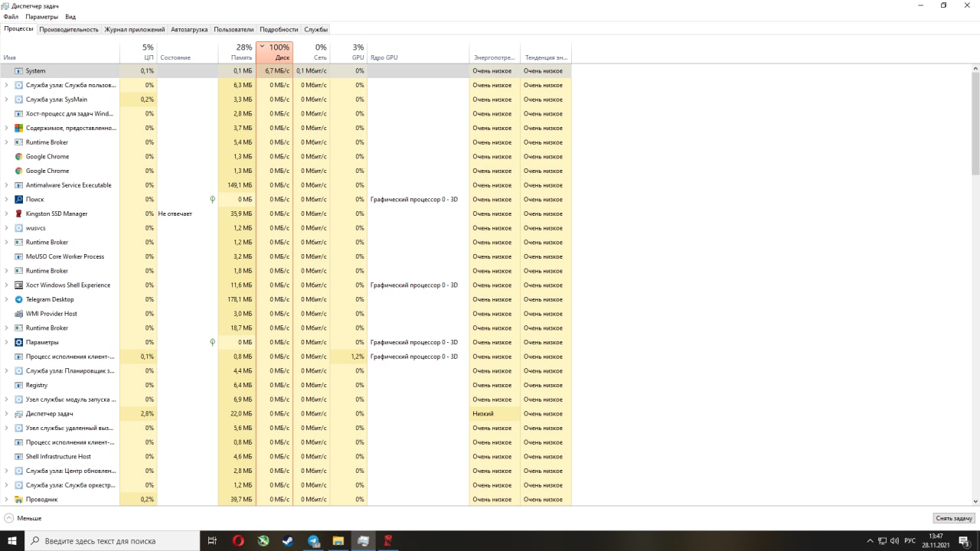Screen dimensions: 980x551
Task: Expand the Поиск process group
Action: [7, 200]
